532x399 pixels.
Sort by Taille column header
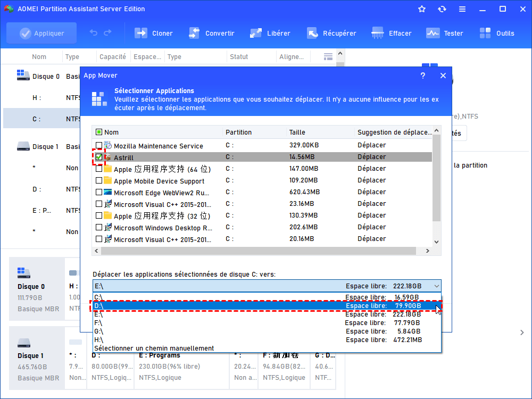[x=297, y=132]
